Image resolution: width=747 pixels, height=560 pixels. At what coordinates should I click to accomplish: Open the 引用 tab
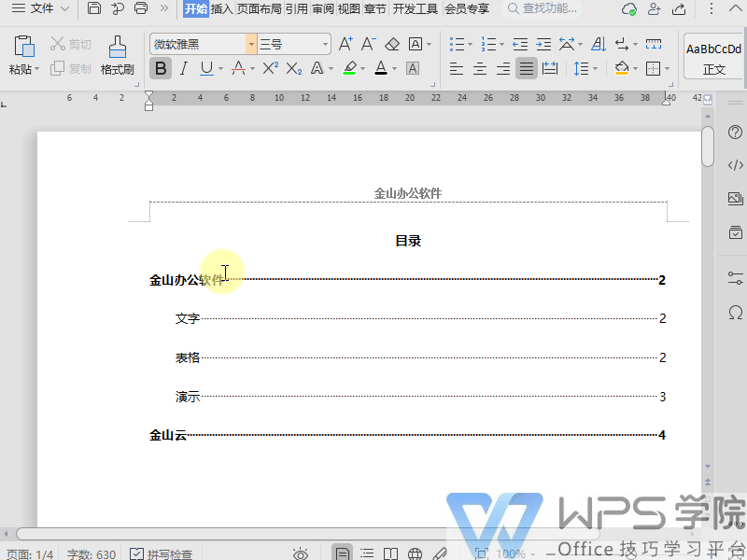[x=297, y=8]
